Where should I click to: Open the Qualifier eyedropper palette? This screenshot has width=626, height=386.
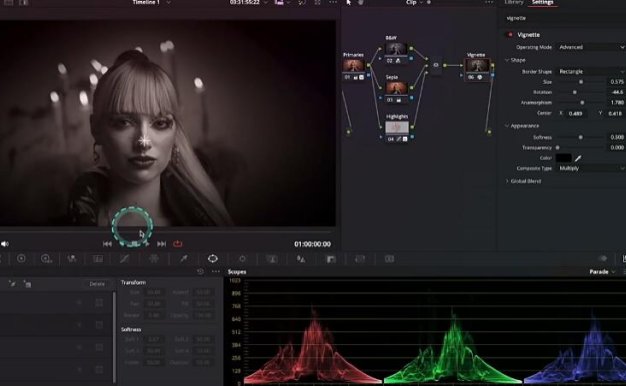tap(184, 259)
